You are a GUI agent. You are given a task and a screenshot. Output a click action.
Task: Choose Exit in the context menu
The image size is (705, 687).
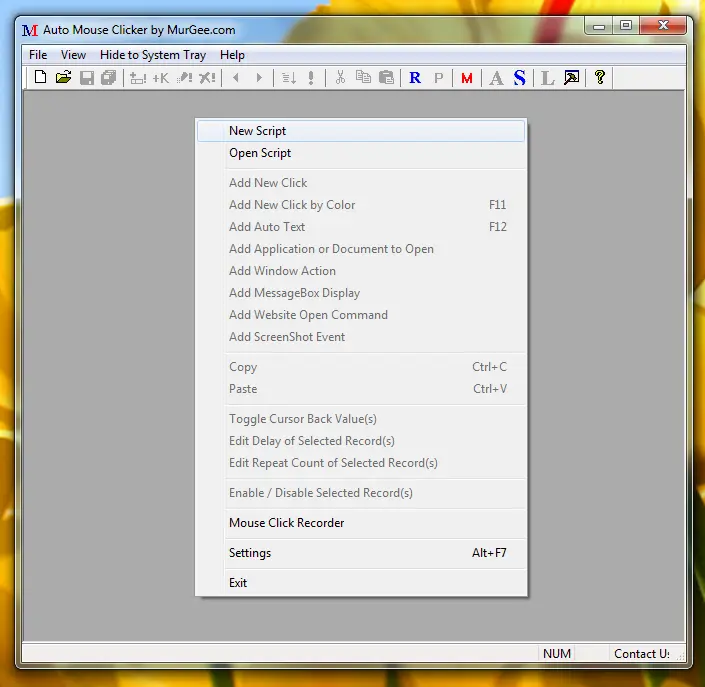(238, 583)
